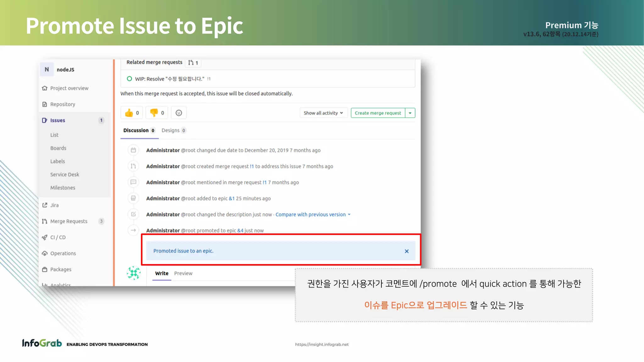This screenshot has width=644, height=362.
Task: Click the epic icon on added to epic activity
Action: point(133,198)
